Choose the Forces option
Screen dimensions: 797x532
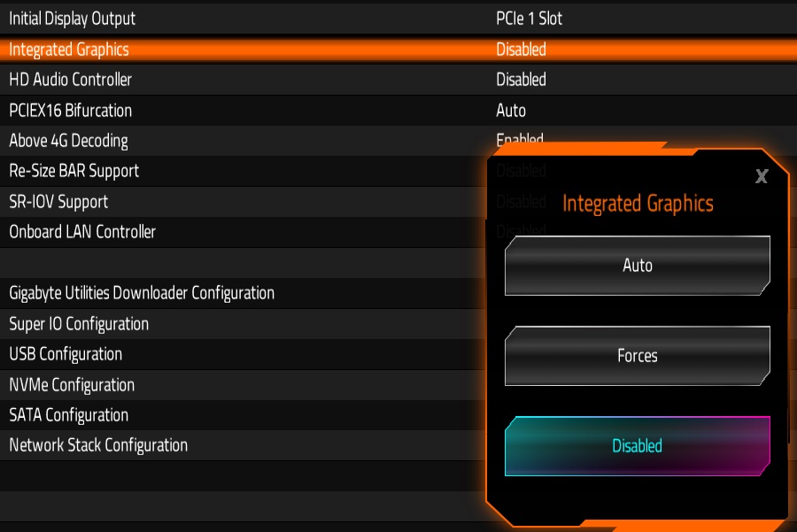pos(637,356)
